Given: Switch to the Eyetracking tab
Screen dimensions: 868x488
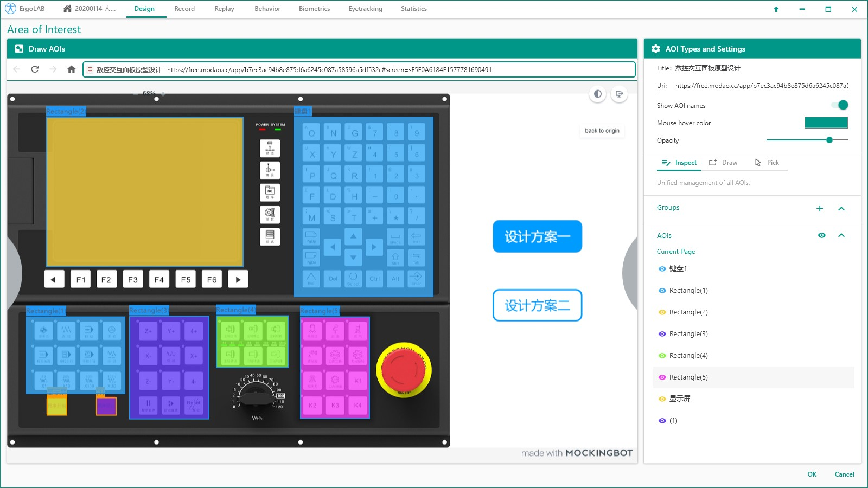Looking at the screenshot, I should [365, 9].
